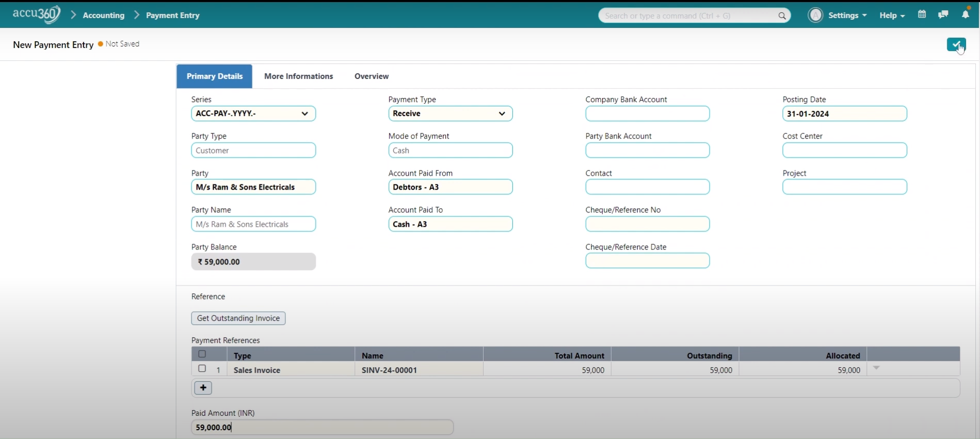Click the search magnifier icon
Viewport: 980px width, 439px height.
tap(782, 16)
